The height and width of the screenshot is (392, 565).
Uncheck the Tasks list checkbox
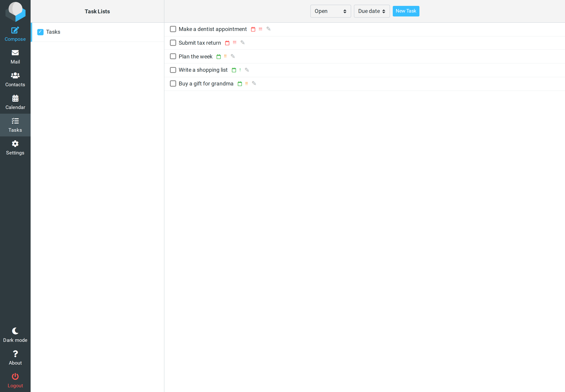coord(40,32)
